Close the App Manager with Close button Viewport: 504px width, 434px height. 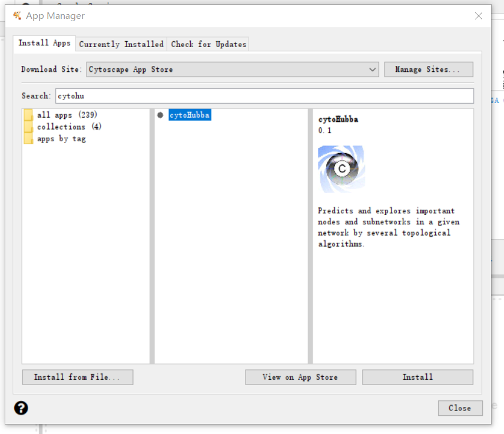[x=460, y=408]
